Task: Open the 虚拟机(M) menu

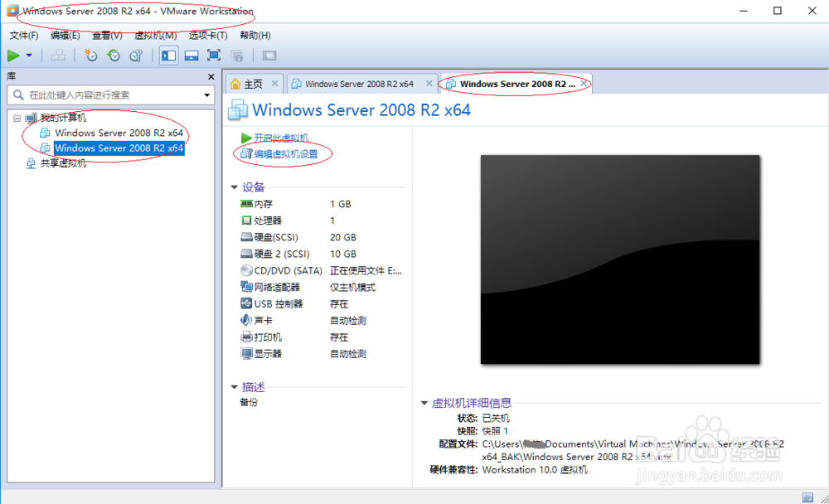Action: (156, 36)
